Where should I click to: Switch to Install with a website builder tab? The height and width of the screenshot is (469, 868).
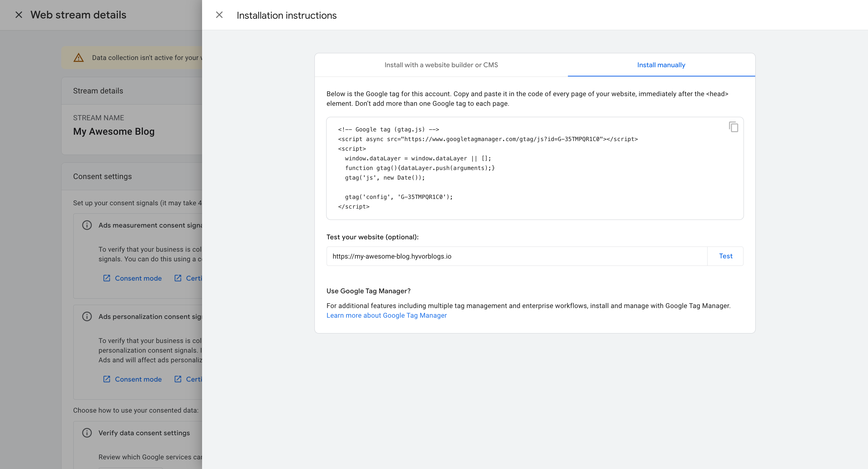click(x=441, y=65)
